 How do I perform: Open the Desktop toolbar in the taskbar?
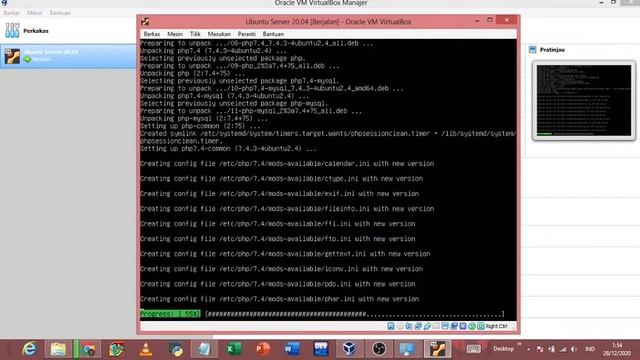(x=504, y=349)
